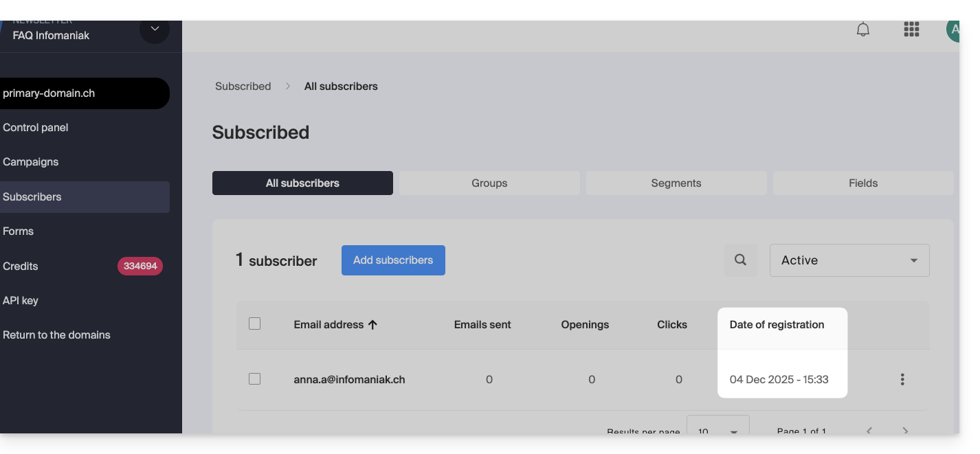Expand the FAQ Infomaniak newsletter switcher

tap(155, 30)
